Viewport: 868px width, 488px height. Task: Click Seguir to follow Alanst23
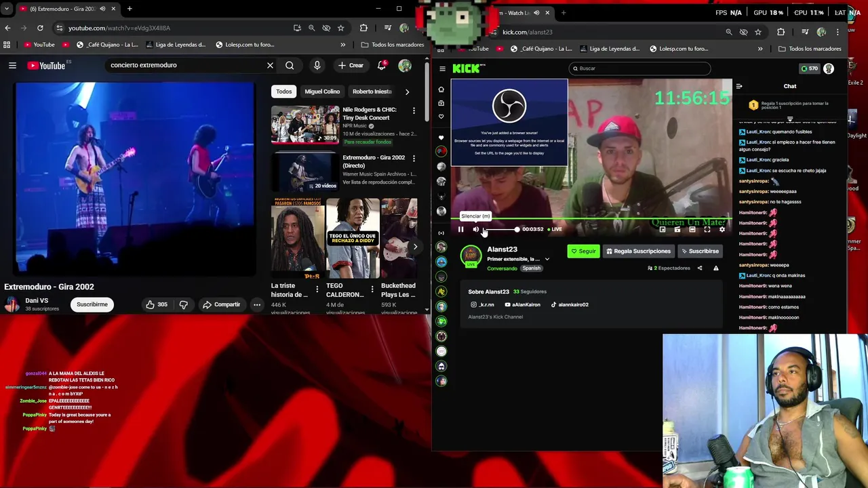(583, 251)
